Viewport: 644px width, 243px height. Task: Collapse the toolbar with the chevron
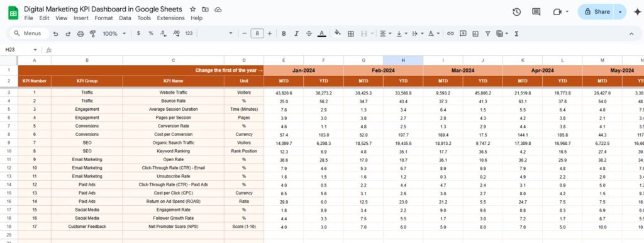631,34
